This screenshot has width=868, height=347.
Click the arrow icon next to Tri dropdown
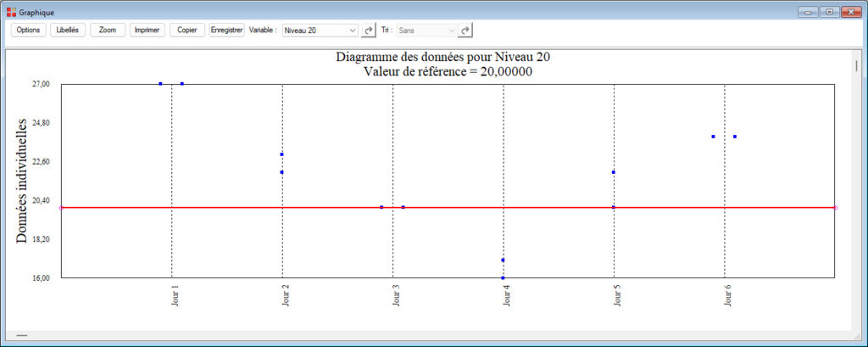click(465, 30)
